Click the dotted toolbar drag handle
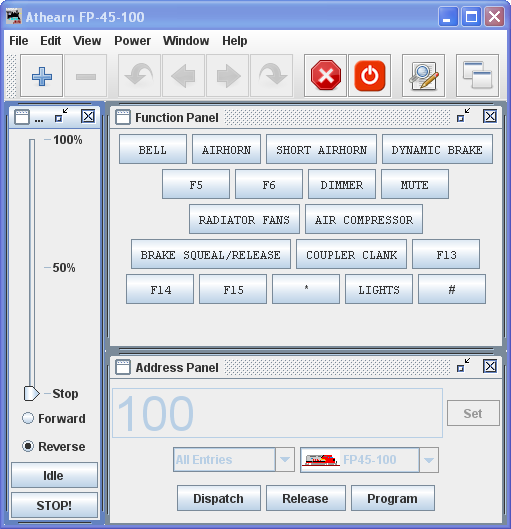511x529 pixels. point(11,76)
